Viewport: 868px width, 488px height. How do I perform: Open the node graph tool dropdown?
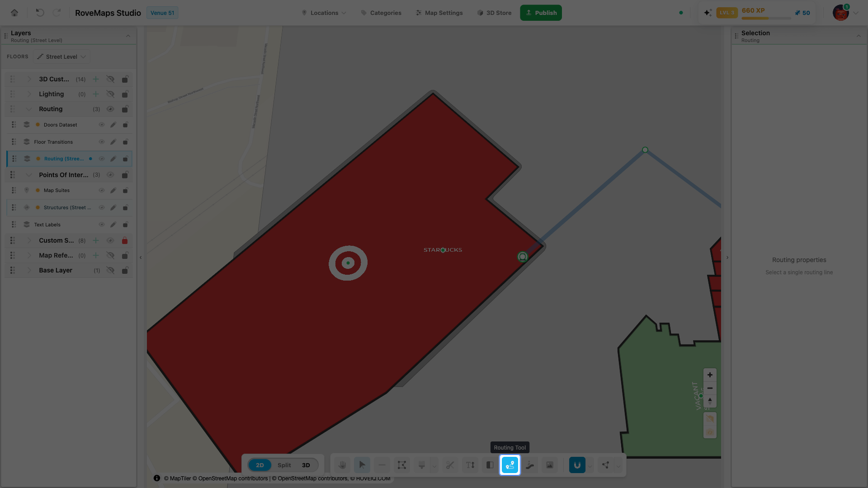click(618, 465)
